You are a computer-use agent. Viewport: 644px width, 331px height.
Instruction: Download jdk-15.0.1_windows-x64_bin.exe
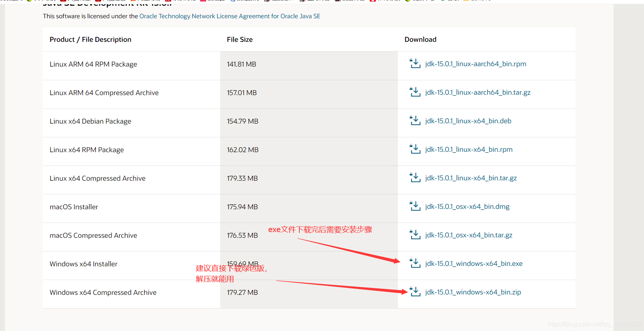(x=474, y=264)
